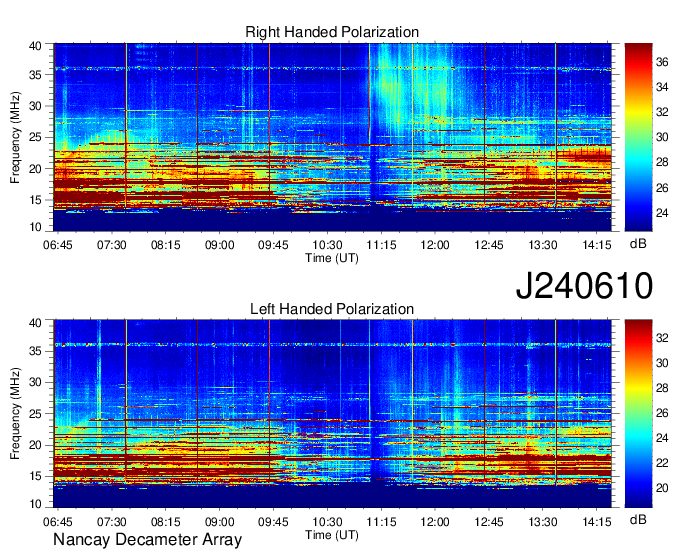The width and height of the screenshot is (680, 552).
Task: Click the 14:15 time tick of the left-handed plot
Action: pos(597,522)
